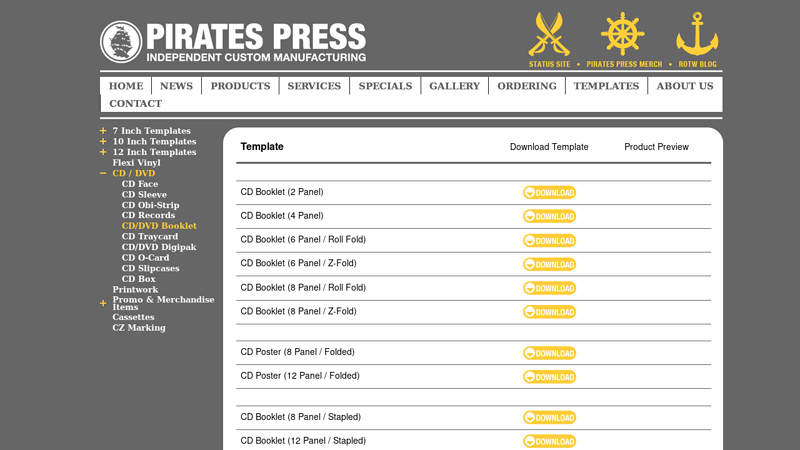800x450 pixels.
Task: Open Cassettes sidebar link
Action: coord(133,317)
